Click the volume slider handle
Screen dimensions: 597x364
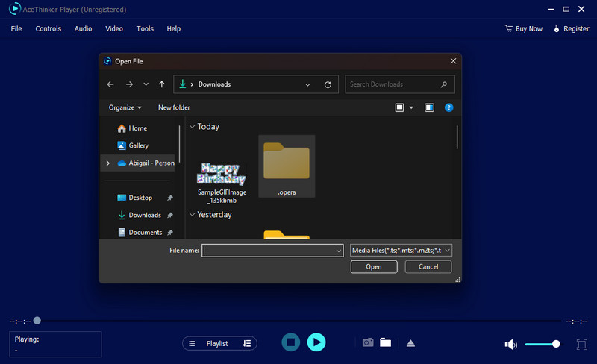click(x=556, y=344)
